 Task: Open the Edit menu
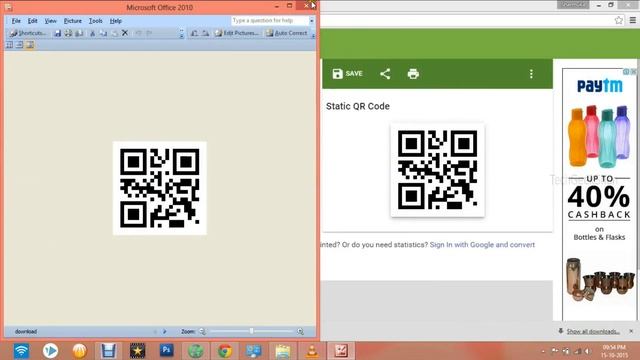pyautogui.click(x=33, y=21)
